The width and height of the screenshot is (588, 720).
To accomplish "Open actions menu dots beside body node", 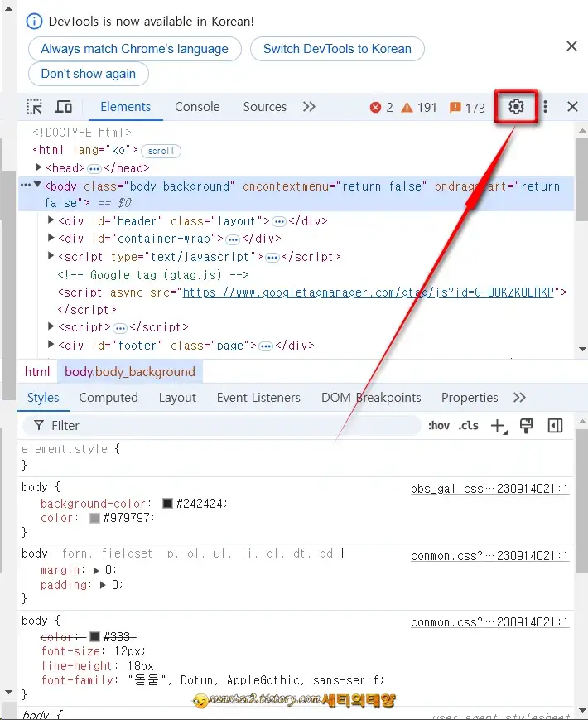I will (26, 185).
